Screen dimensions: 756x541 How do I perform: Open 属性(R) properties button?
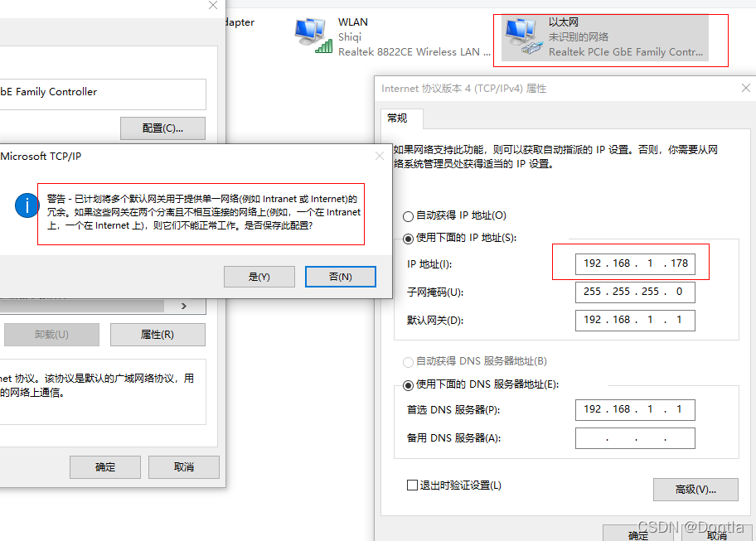(x=157, y=335)
